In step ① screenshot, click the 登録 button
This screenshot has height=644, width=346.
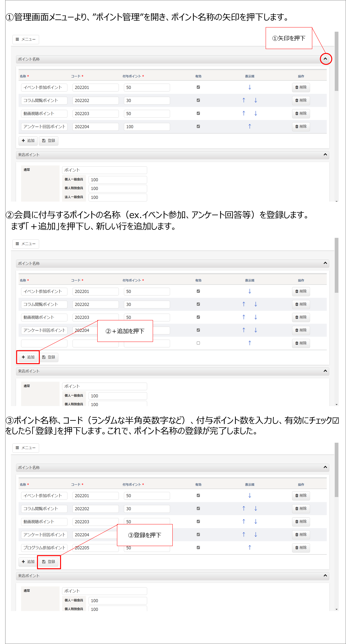(x=49, y=141)
